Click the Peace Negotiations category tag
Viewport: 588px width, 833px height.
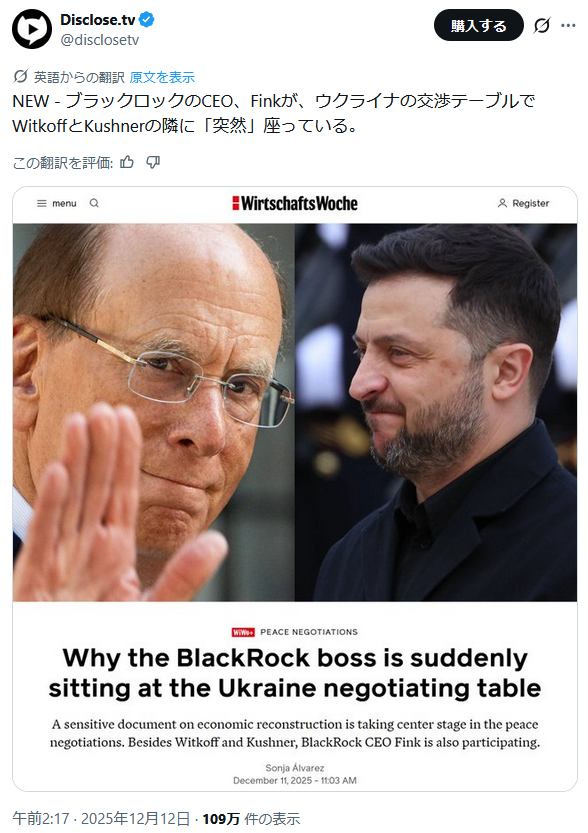coord(309,632)
